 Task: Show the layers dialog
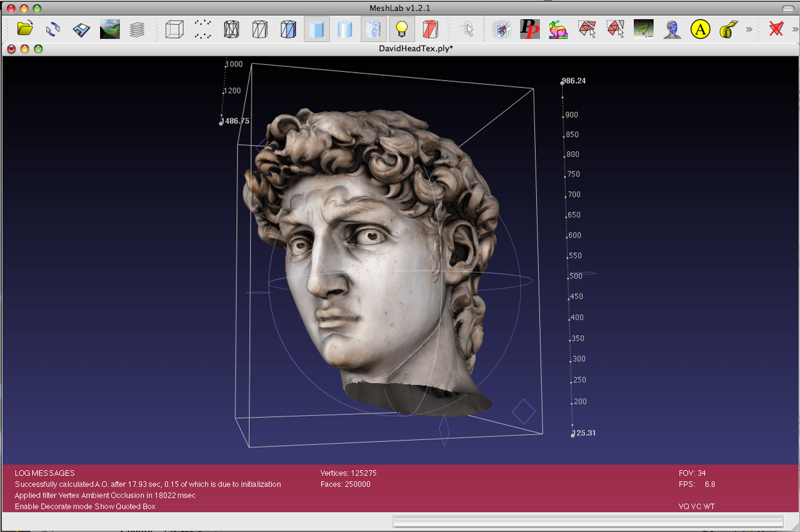[x=138, y=29]
